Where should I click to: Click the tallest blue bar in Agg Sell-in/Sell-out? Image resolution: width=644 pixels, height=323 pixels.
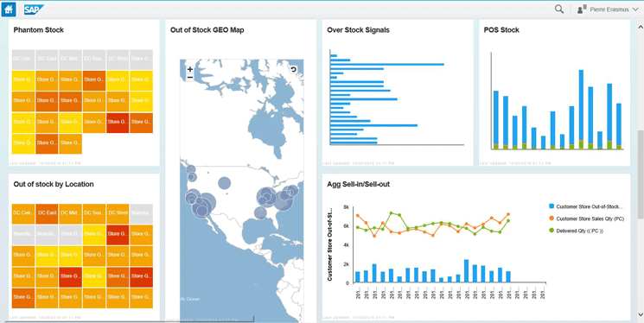tap(466, 270)
